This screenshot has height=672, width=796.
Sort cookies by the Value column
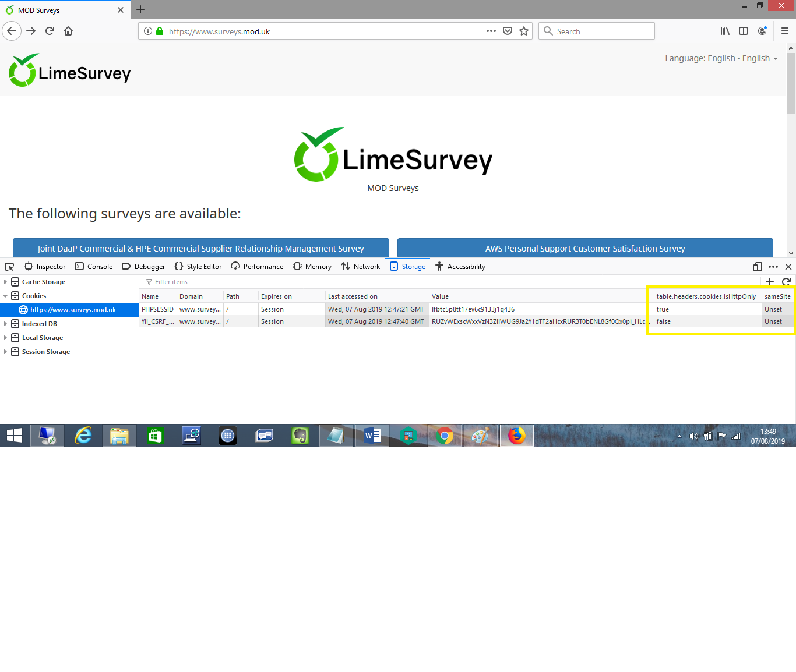click(541, 296)
